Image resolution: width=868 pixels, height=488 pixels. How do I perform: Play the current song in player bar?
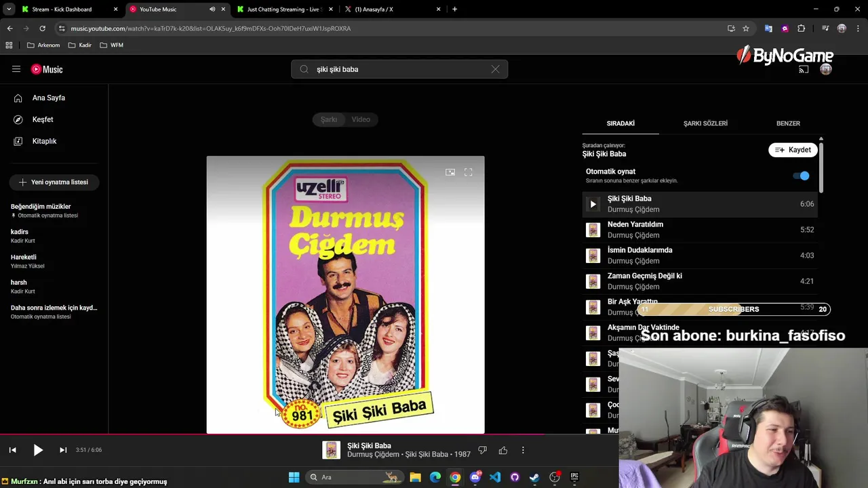pos(38,450)
